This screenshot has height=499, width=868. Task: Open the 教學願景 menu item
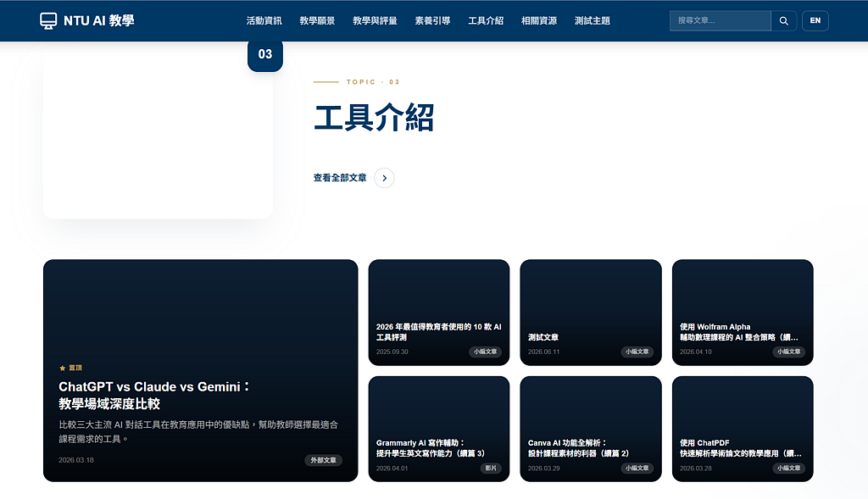point(317,21)
